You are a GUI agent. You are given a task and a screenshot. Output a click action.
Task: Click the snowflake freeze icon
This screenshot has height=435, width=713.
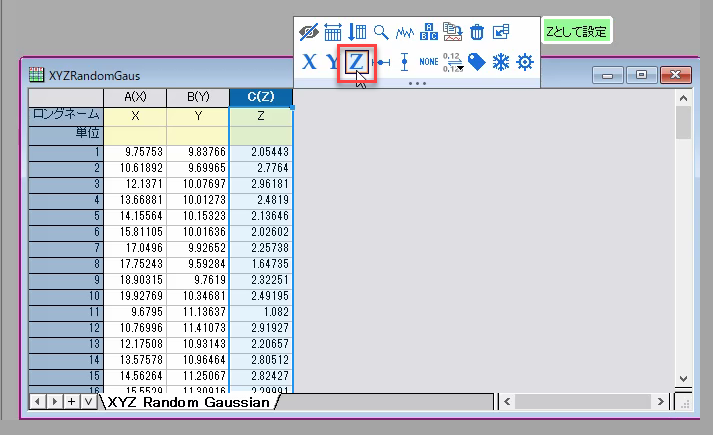[500, 62]
